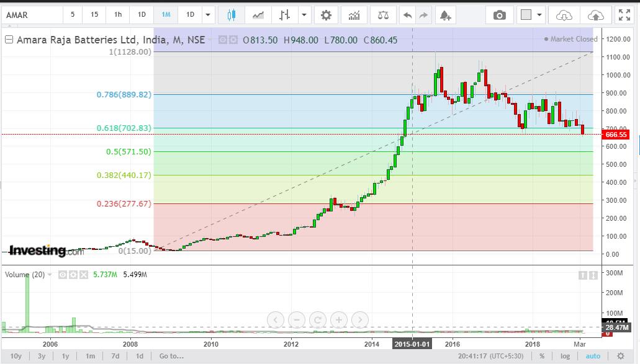
Task: Load chart layout from cloud
Action: (x=564, y=15)
